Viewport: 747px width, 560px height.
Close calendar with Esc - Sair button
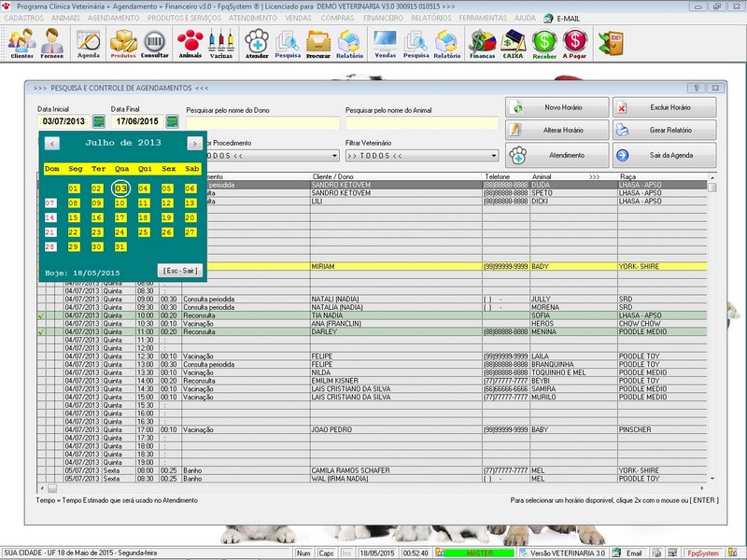pyautogui.click(x=179, y=270)
